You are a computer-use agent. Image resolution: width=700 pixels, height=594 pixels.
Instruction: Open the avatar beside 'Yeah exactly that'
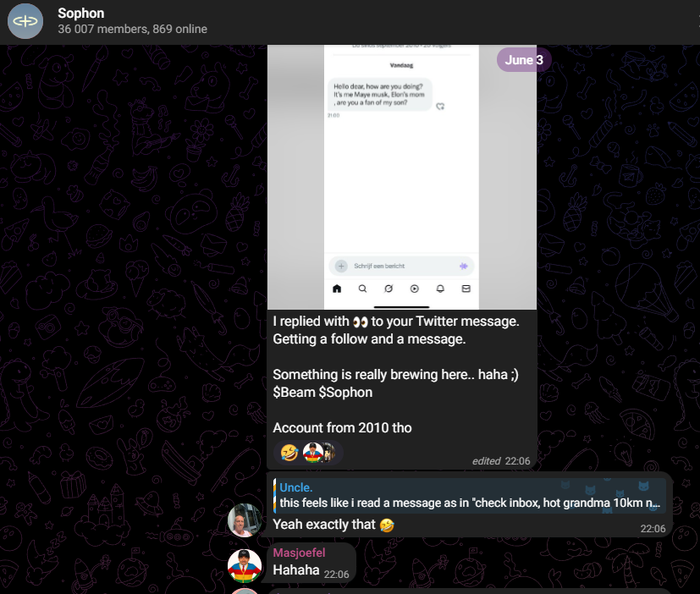coord(245,520)
